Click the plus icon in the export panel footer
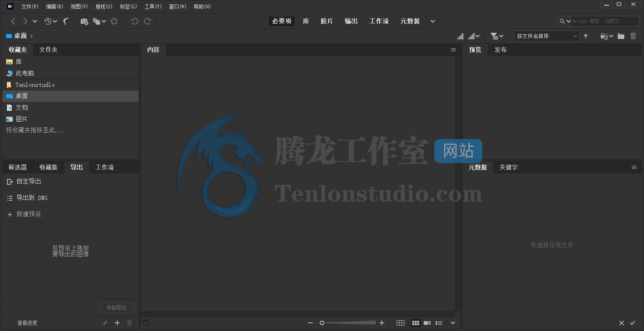Image resolution: width=644 pixels, height=331 pixels. pyautogui.click(x=117, y=323)
